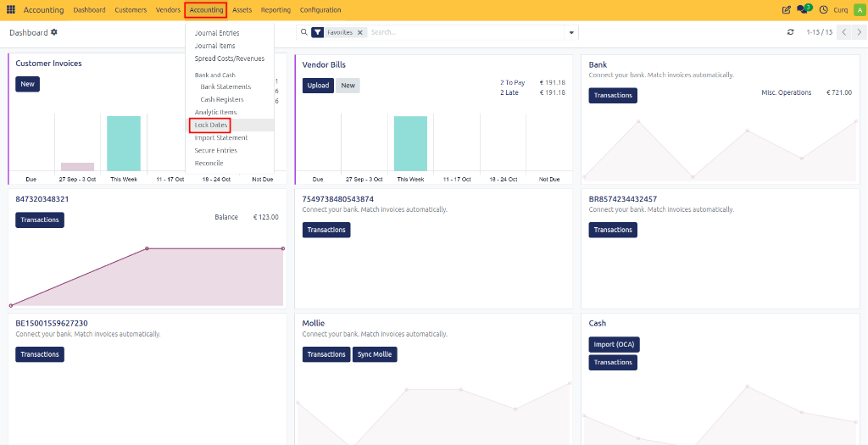Click the refresh icon near pager
This screenshot has width=868, height=445.
[791, 33]
